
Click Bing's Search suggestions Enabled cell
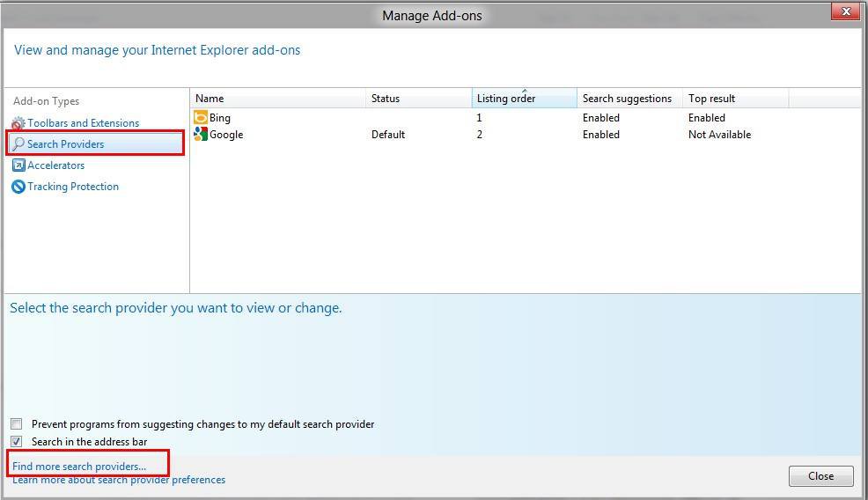click(600, 117)
